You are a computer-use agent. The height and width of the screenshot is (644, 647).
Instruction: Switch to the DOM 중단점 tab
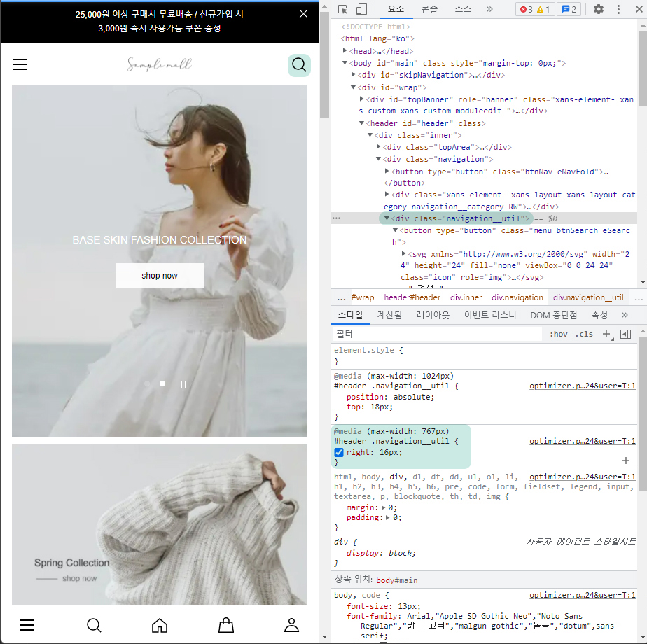tap(553, 315)
